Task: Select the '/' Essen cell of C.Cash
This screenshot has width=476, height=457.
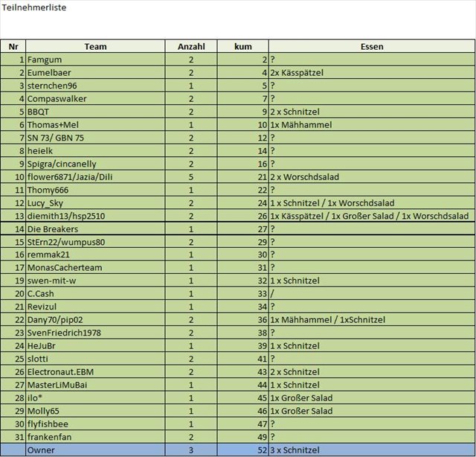Action: click(372, 294)
